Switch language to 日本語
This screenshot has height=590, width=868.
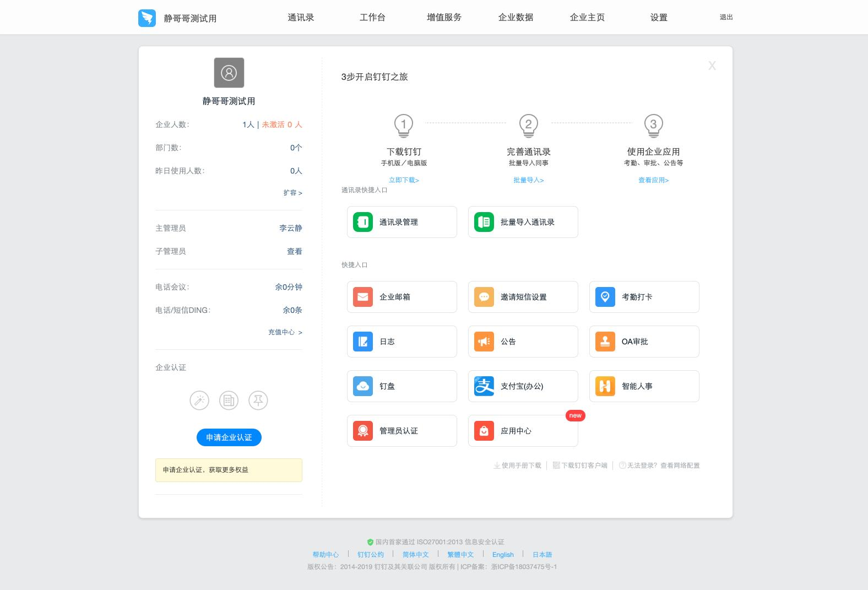tap(542, 555)
